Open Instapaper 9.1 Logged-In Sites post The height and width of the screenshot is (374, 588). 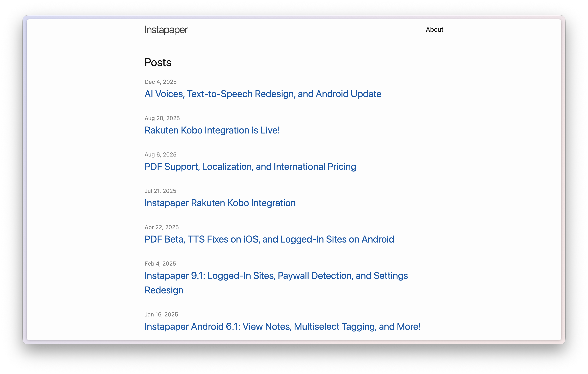pos(276,276)
